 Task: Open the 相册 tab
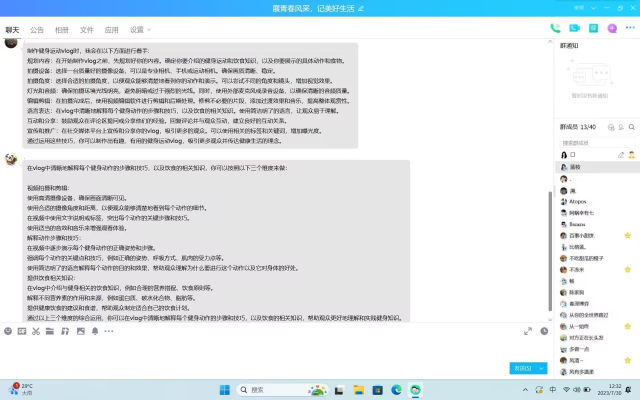[x=62, y=30]
